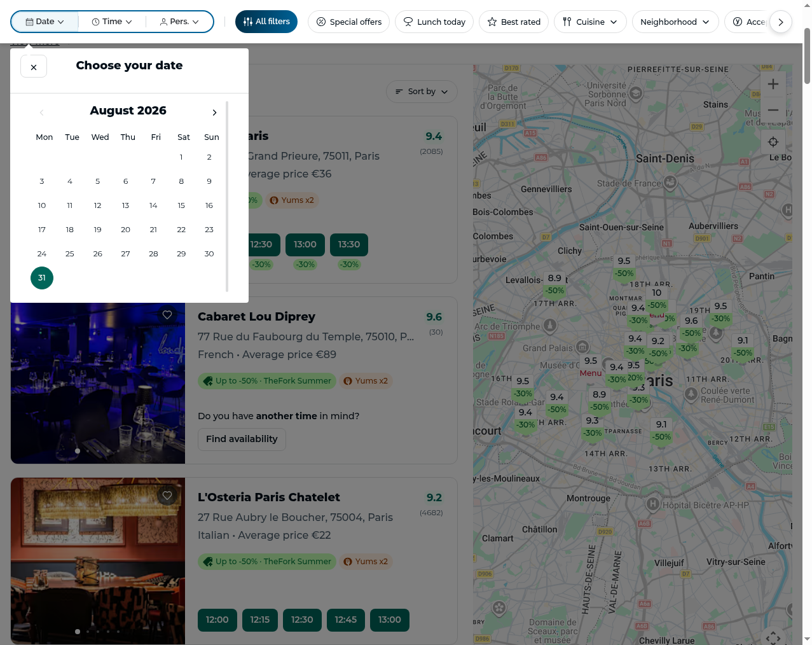Book L'Osteria Paris Chatelet's 13:00 slot

coord(390,620)
